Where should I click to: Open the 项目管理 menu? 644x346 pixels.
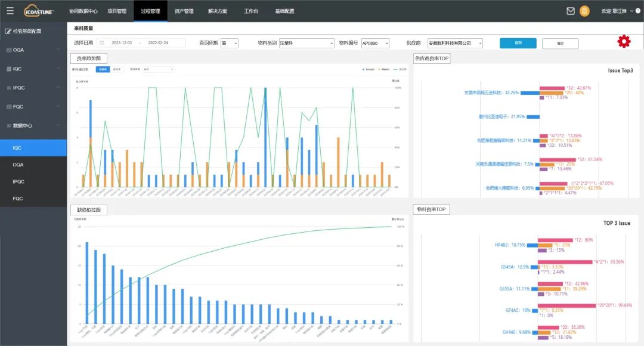click(117, 11)
